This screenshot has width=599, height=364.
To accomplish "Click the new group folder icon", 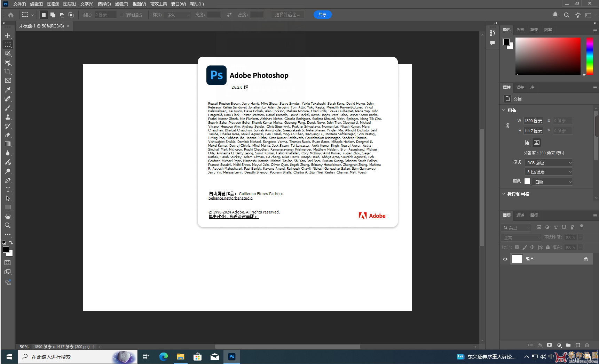I will point(568,345).
